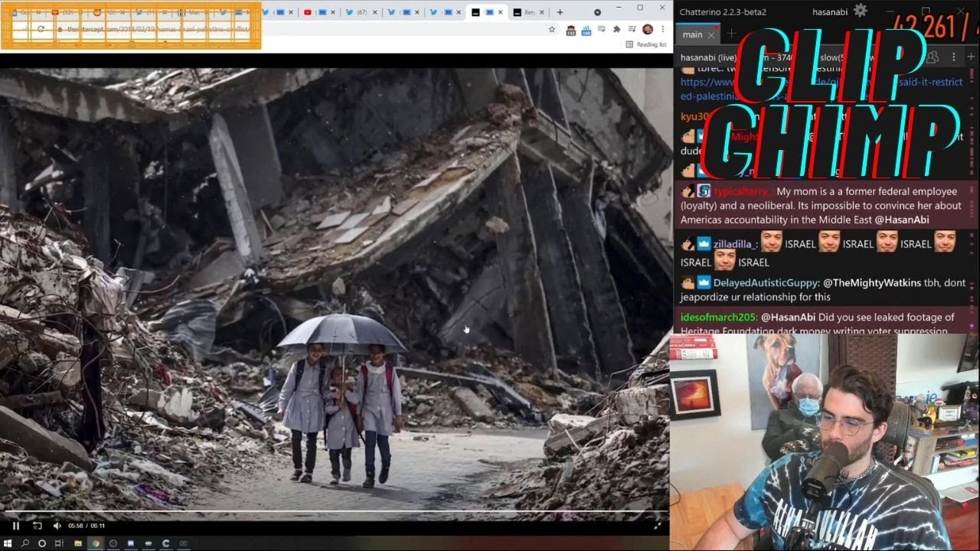The image size is (980, 551).
Task: Close the Benj browser tab
Action: 542,12
